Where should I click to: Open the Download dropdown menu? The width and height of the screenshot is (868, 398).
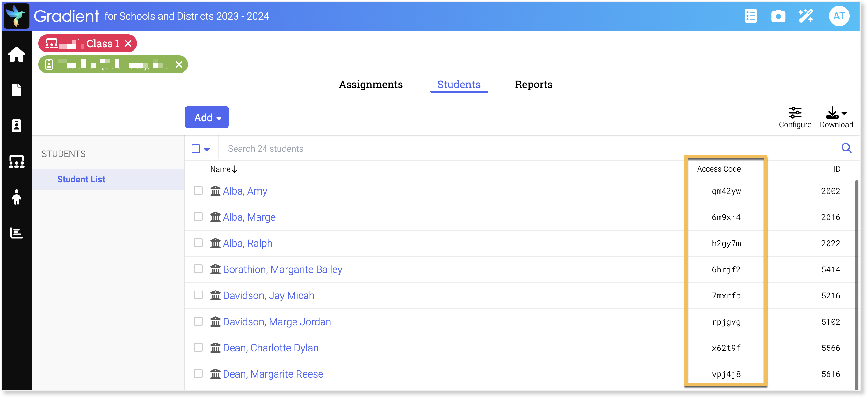(836, 117)
